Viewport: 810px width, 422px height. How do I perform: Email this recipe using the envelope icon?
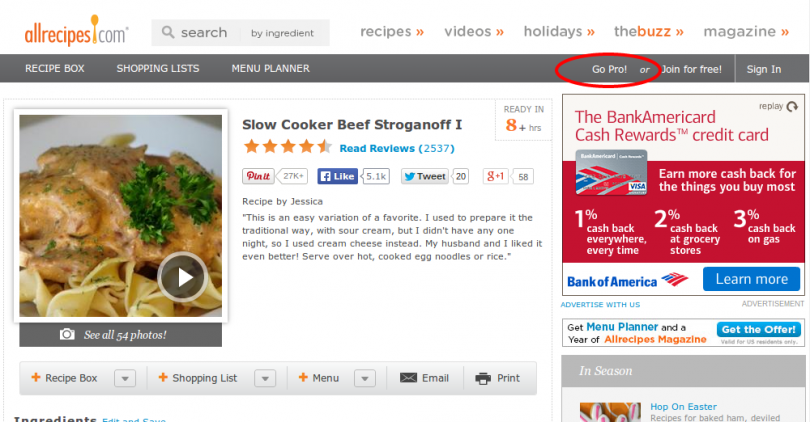coord(408,378)
